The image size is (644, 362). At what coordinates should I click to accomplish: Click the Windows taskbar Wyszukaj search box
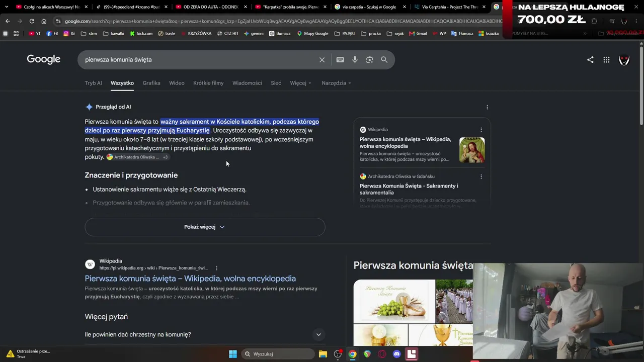point(277,354)
